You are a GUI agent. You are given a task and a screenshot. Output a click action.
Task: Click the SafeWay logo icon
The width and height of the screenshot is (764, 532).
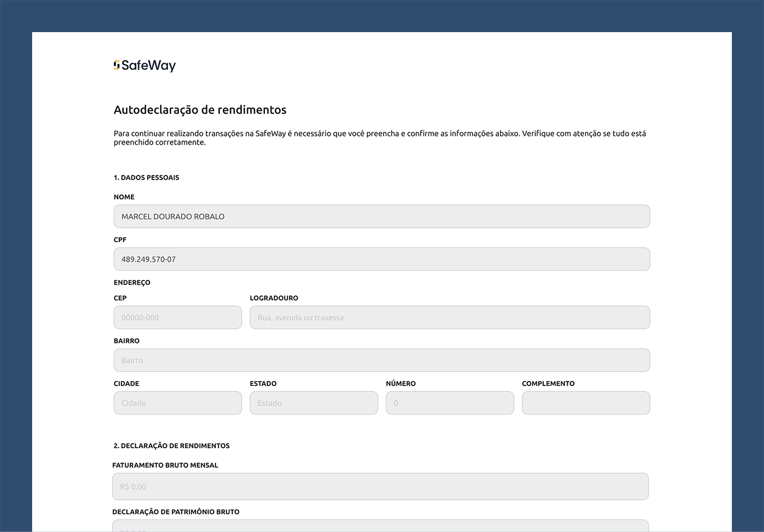116,65
